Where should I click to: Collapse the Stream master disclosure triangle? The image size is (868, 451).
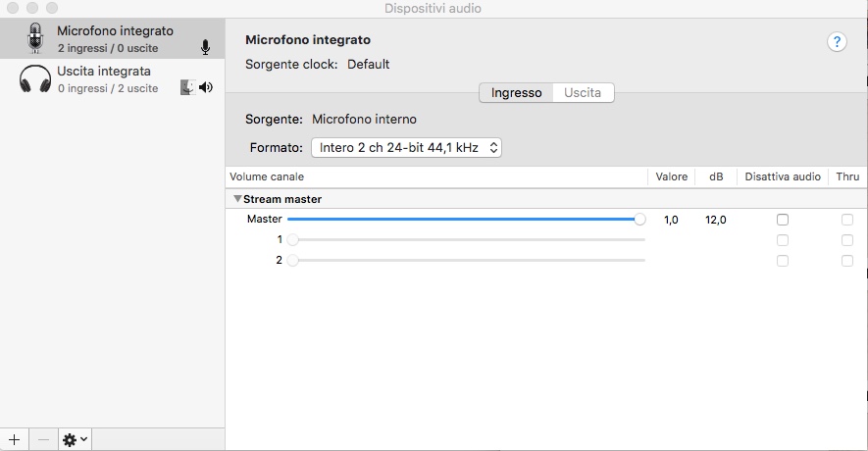tap(237, 199)
